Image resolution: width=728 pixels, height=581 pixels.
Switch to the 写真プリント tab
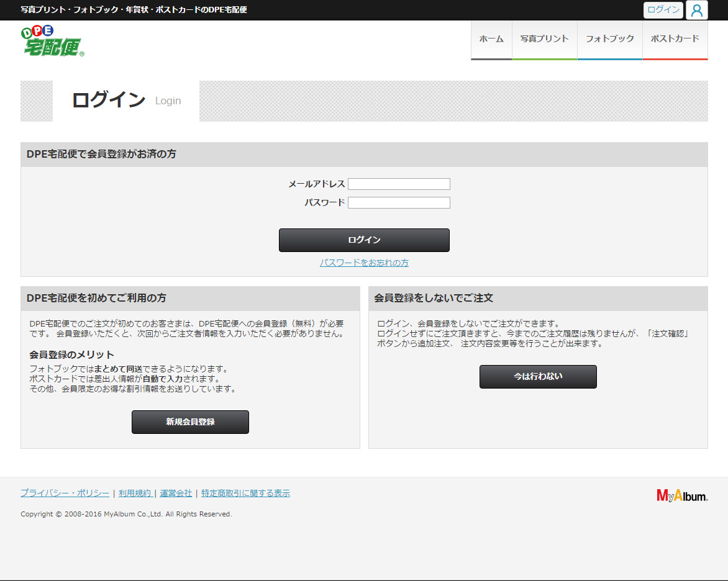click(545, 39)
